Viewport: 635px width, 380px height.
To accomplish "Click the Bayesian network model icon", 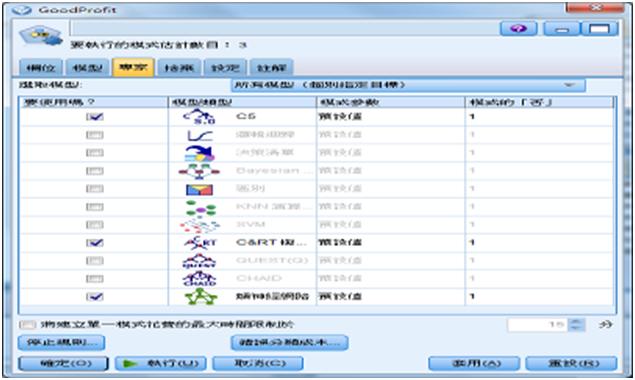I will coord(199,171).
